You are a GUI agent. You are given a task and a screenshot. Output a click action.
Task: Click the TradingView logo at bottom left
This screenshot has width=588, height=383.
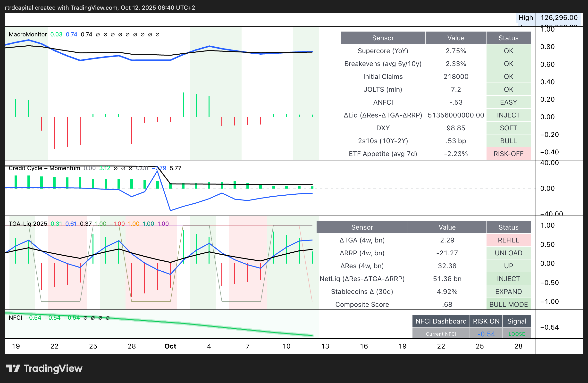click(x=44, y=368)
